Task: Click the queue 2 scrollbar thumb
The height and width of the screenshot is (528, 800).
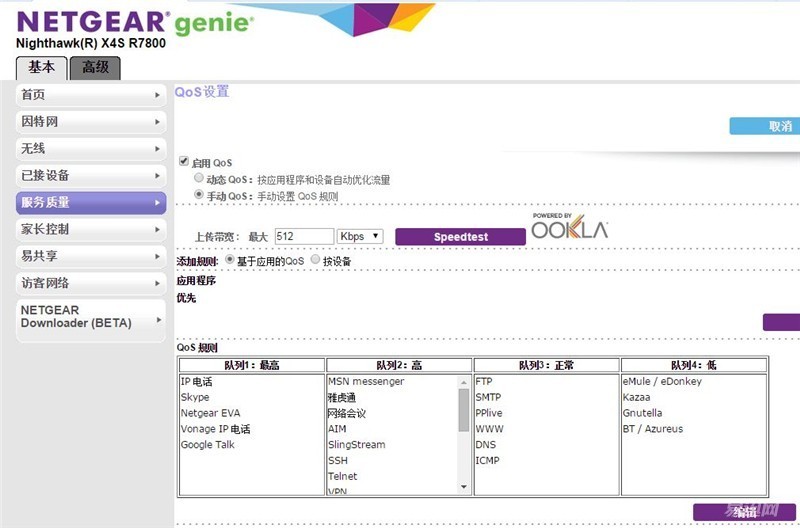Action: 464,410
